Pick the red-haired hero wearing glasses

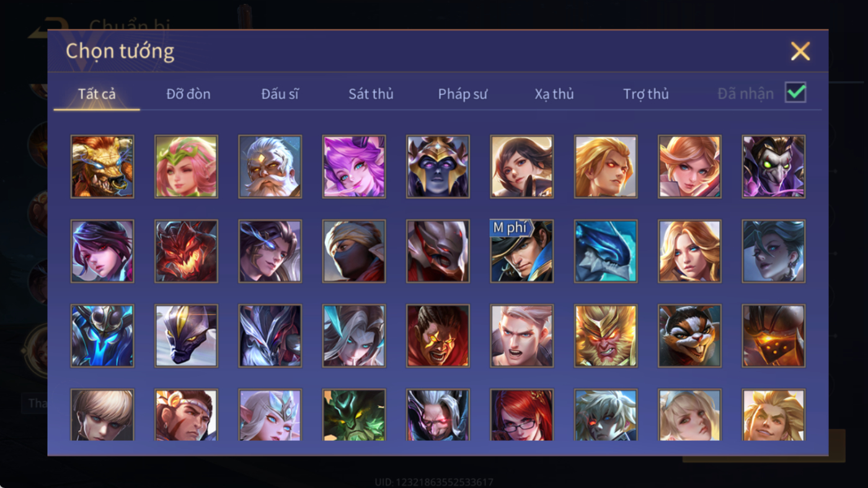point(522,415)
